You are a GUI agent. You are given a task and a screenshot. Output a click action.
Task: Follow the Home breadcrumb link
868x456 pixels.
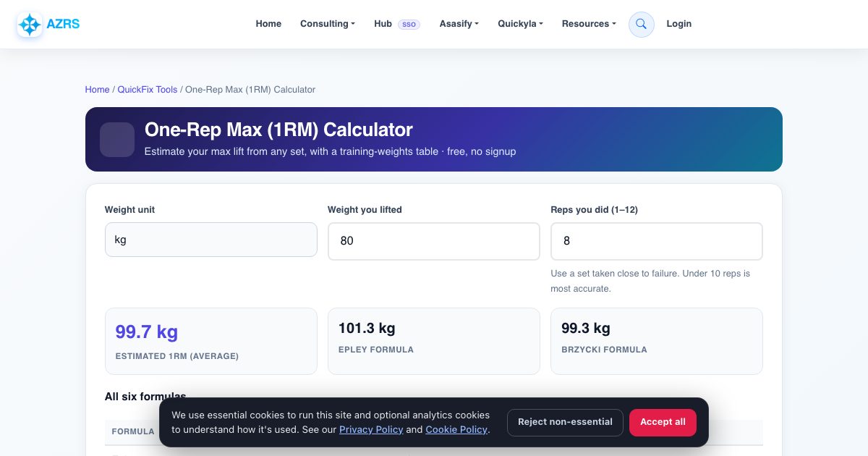(97, 90)
